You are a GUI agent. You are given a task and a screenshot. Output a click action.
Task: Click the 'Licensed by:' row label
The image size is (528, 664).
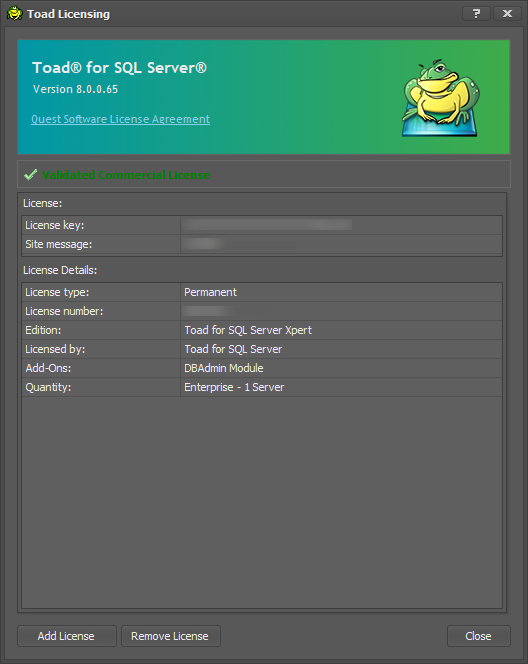pos(55,349)
